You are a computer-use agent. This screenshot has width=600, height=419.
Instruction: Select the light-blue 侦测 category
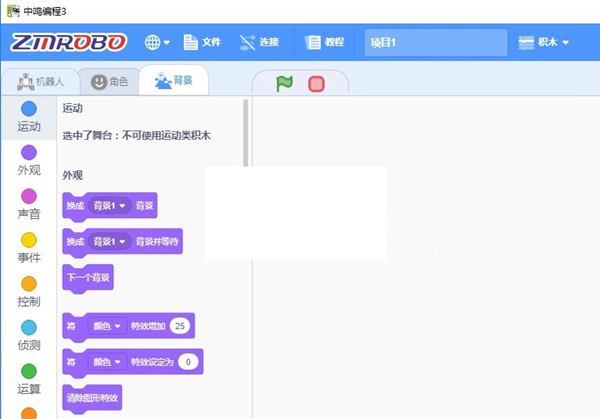coord(29,336)
